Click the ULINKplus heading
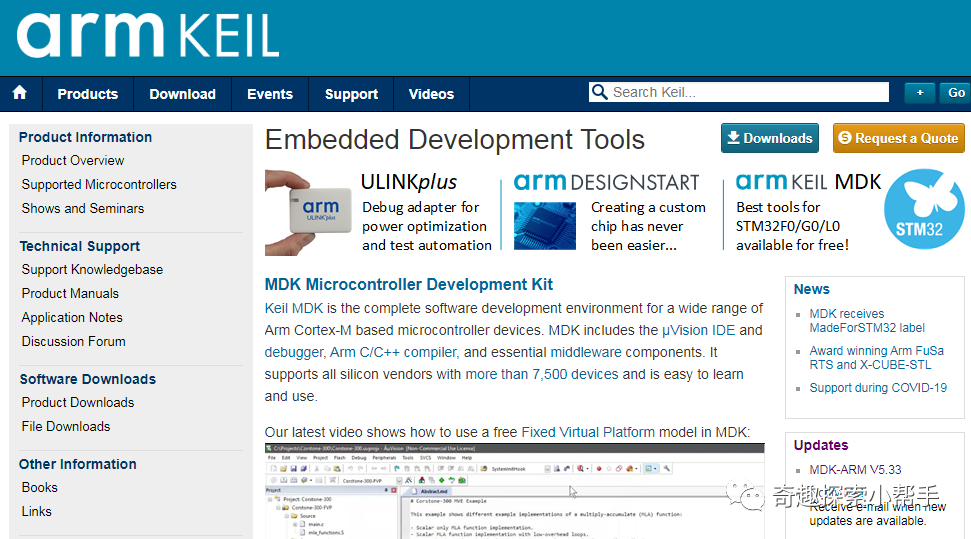This screenshot has width=971, height=539. pos(409,182)
